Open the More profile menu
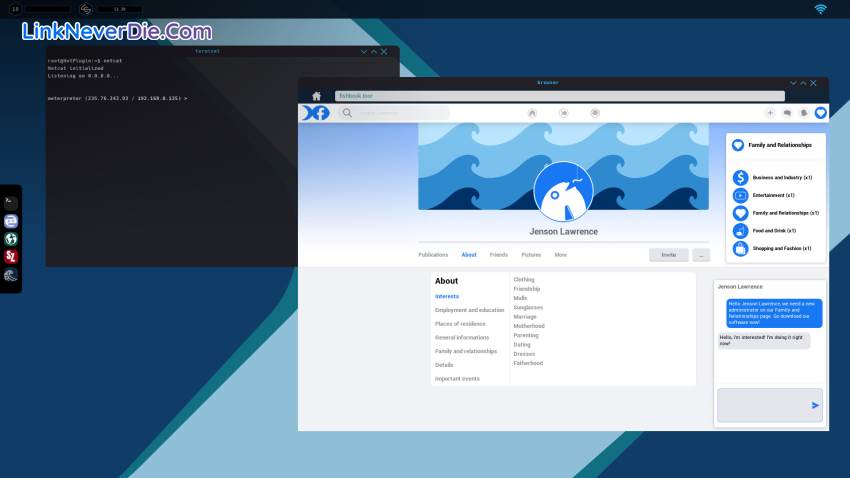The image size is (850, 478). [x=560, y=255]
